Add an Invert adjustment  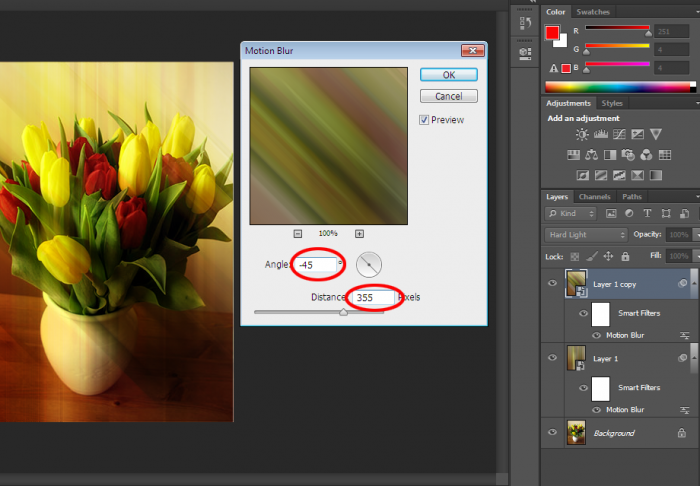(x=583, y=175)
